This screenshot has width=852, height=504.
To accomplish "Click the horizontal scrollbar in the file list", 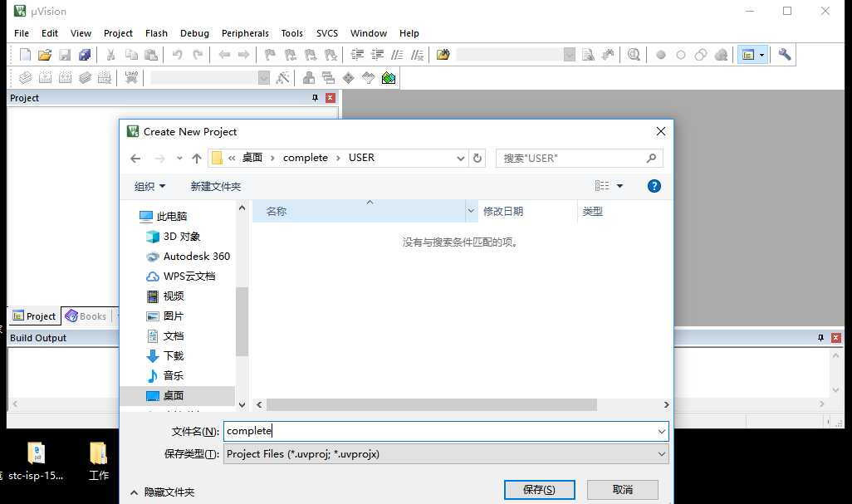I will (432, 404).
